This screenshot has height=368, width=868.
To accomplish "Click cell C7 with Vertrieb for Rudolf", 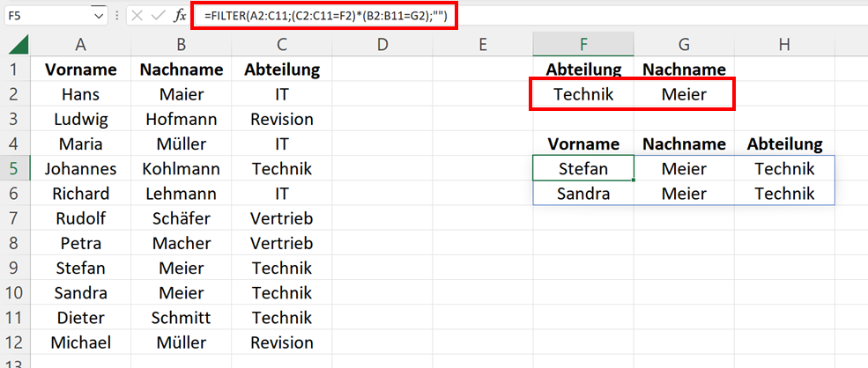I will click(282, 218).
